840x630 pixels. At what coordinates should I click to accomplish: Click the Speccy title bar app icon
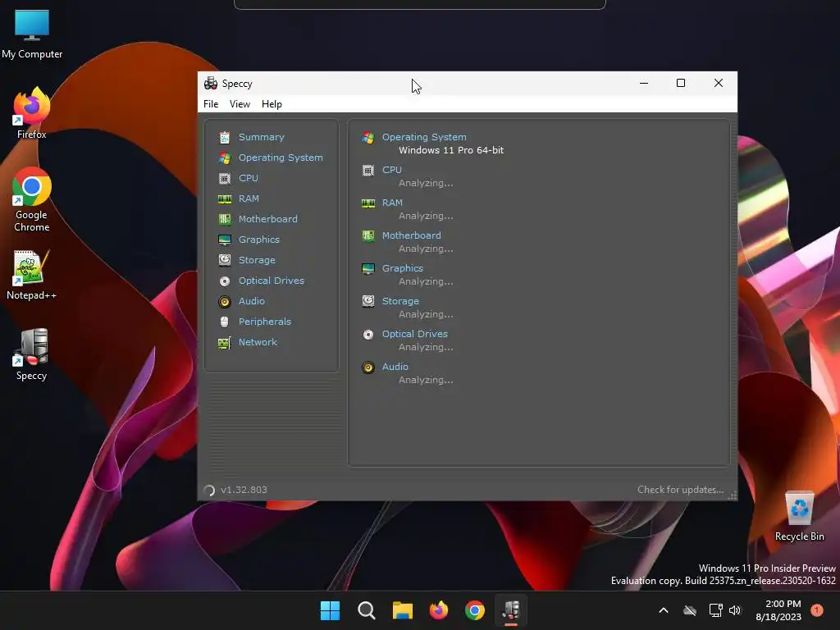coord(211,83)
